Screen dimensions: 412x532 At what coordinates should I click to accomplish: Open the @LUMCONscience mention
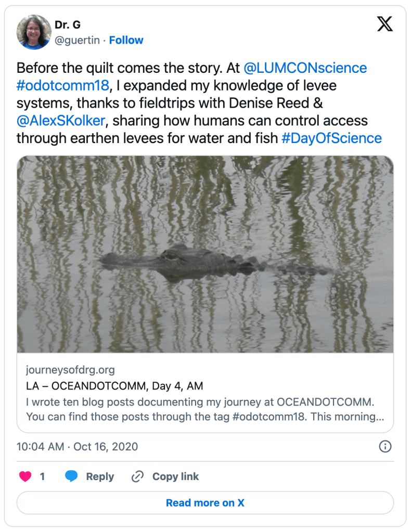[305, 68]
